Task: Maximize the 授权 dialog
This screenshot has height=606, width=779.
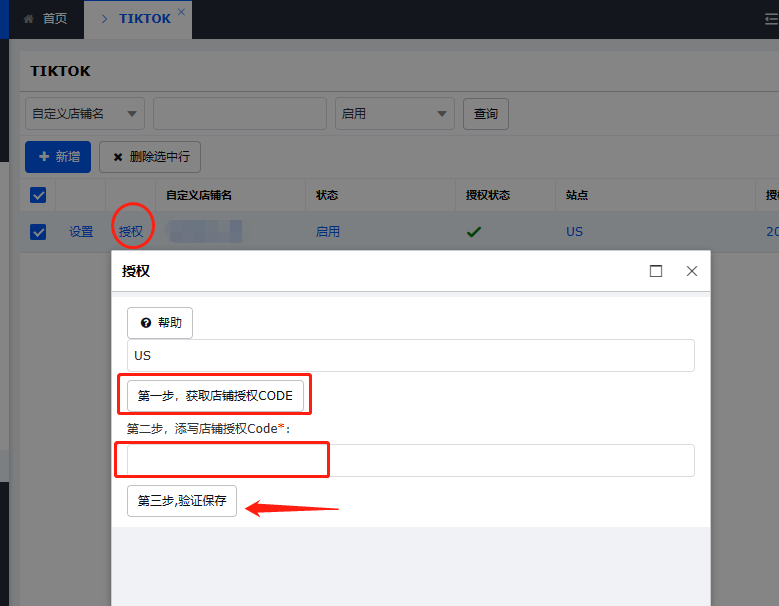Action: pyautogui.click(x=656, y=271)
